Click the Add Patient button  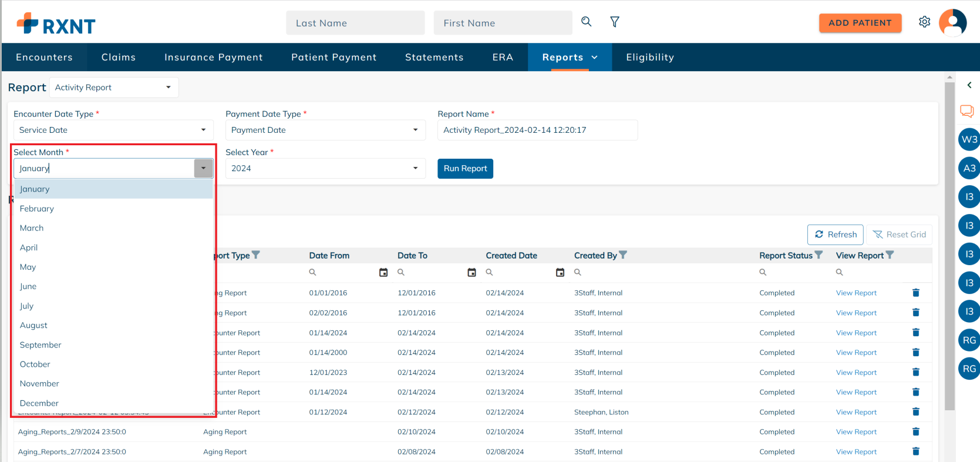(x=860, y=23)
